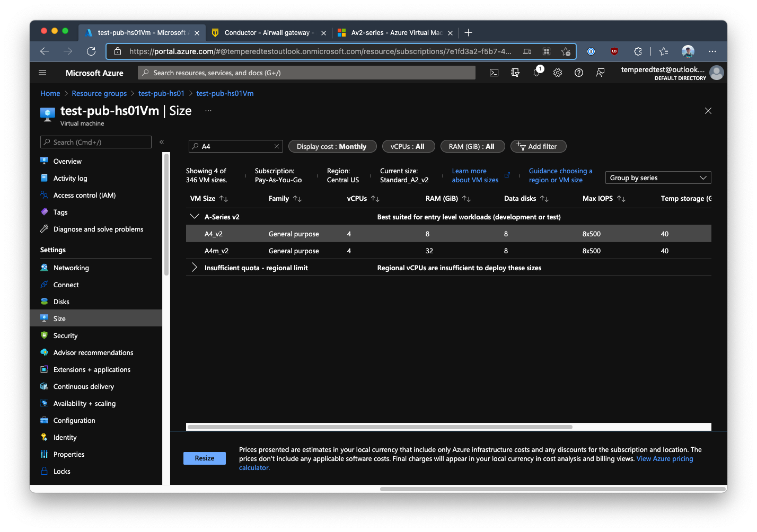Image resolution: width=757 pixels, height=532 pixels.
Task: Open the more options ellipsis beside Size title
Action: pyautogui.click(x=208, y=111)
